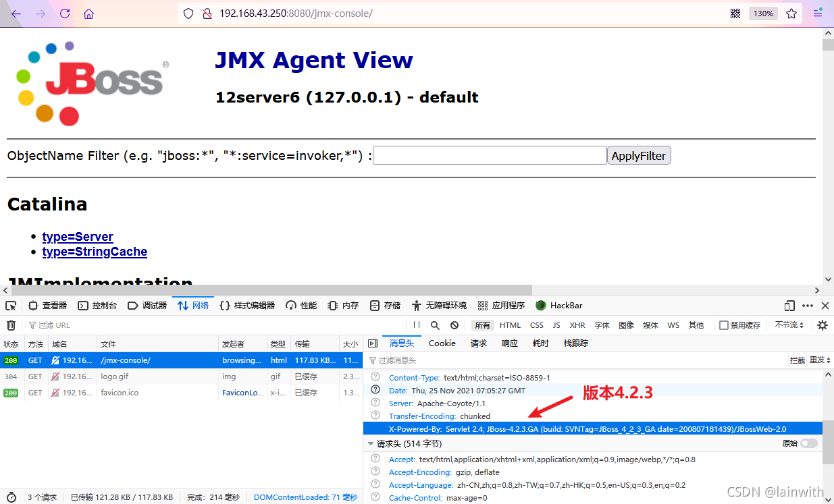Image resolution: width=834 pixels, height=504 pixels.
Task: Toggle raw request headers switch
Action: [808, 443]
